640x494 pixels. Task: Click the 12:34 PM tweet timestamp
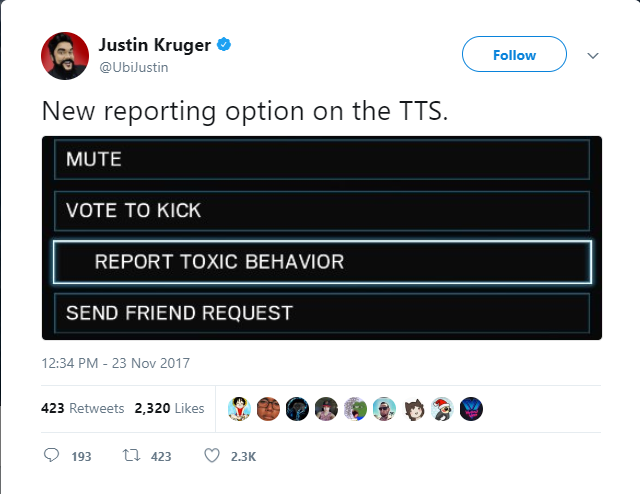tap(115, 363)
